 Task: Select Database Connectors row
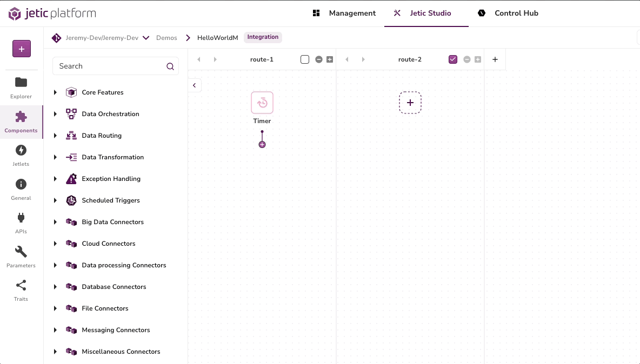116,287
